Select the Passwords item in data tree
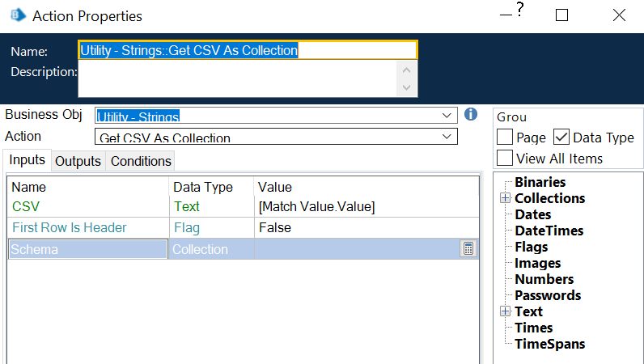Viewport: 644px width, 364px height. coord(548,295)
